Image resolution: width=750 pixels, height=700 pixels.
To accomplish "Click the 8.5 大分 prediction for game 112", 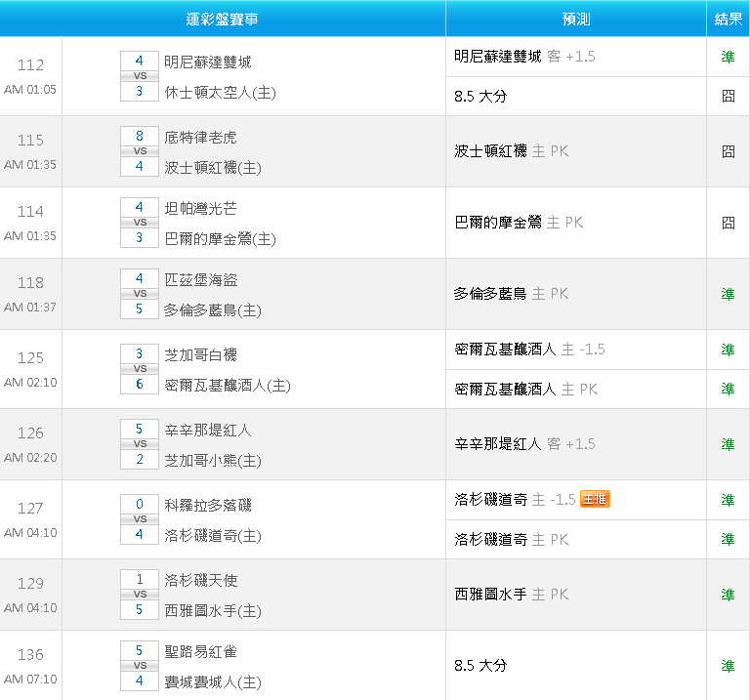I will 480,96.
